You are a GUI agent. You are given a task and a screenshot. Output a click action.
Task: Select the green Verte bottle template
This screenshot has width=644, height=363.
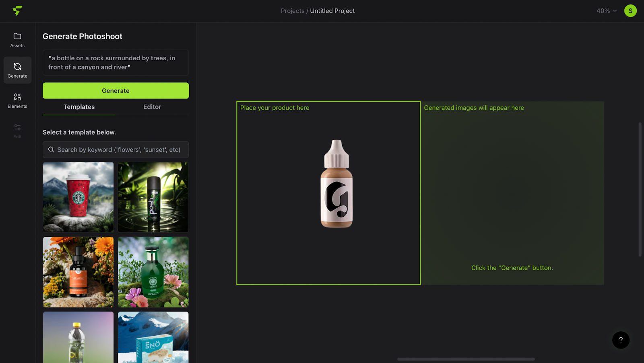(153, 272)
